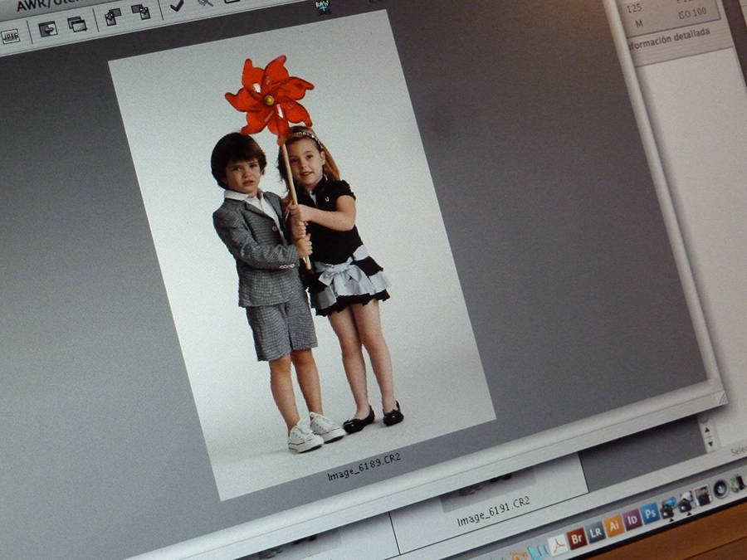Click the round blue icon in the dock
The width and height of the screenshot is (747, 560).
[720, 488]
